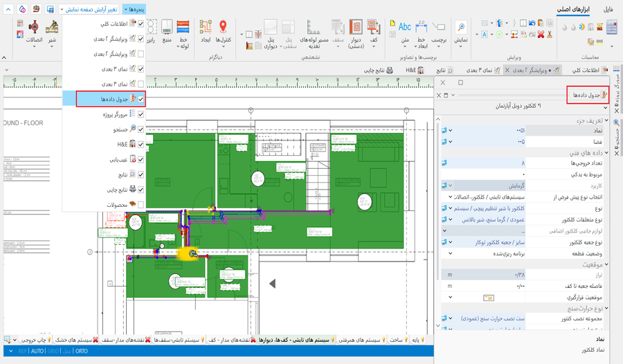Enable the Products (محصولات) window checkbox
This screenshot has height=364, width=623.
tap(141, 205)
